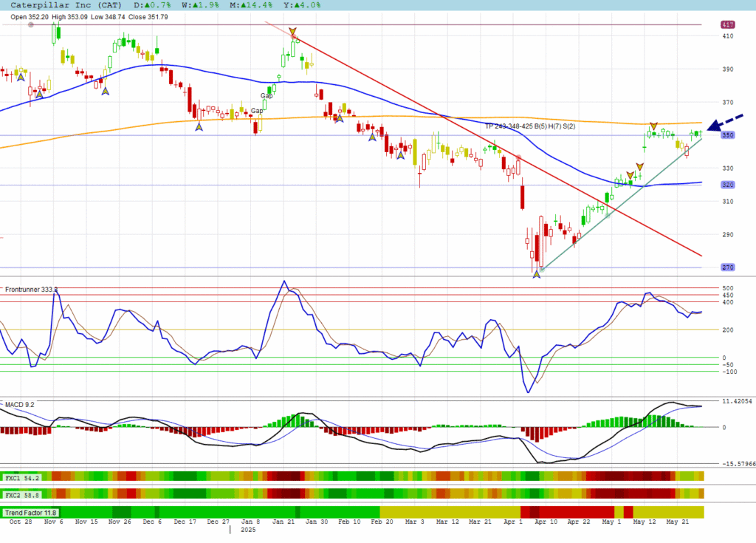Image resolution: width=756 pixels, height=543 pixels.
Task: Click the Oct 28 date label
Action: point(21,522)
